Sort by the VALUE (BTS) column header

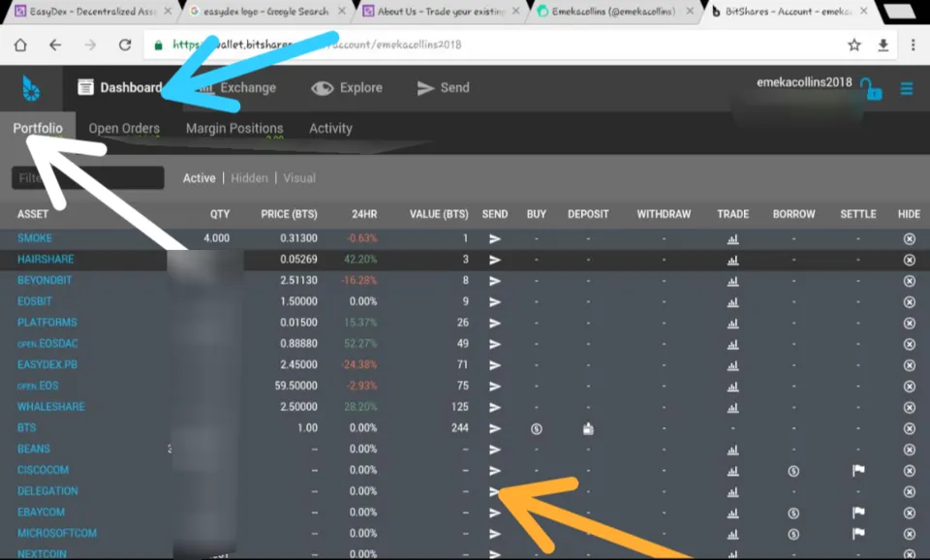click(x=439, y=214)
